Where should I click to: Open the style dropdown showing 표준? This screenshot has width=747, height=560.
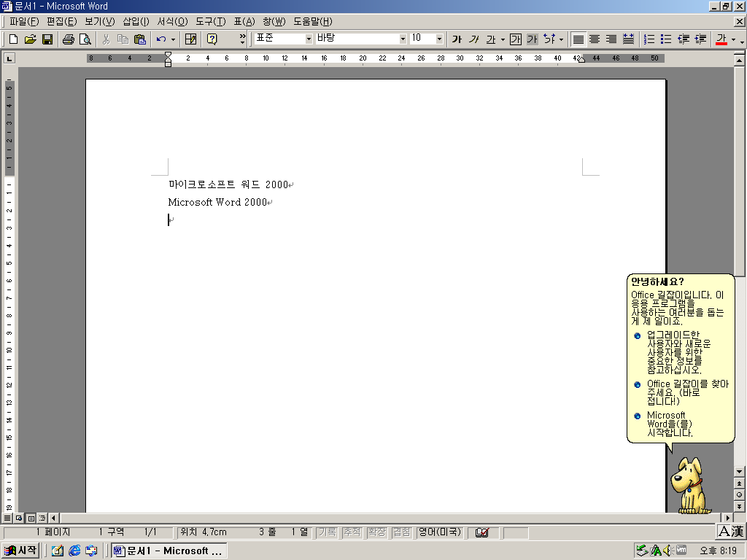(x=309, y=39)
